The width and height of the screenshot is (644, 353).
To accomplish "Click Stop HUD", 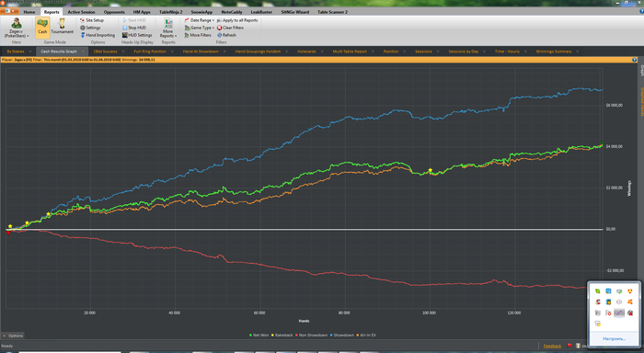I will 134,28.
